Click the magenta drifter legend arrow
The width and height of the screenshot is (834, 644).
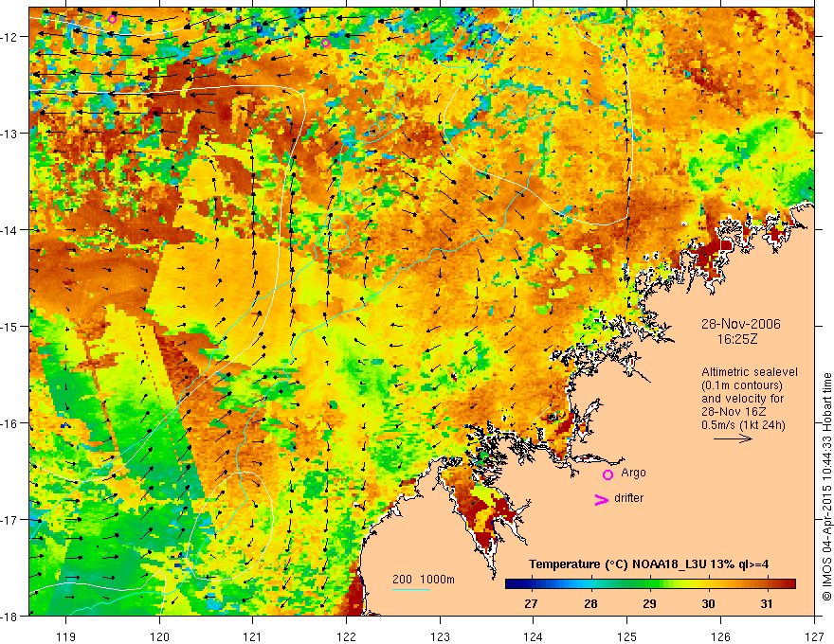[x=602, y=499]
